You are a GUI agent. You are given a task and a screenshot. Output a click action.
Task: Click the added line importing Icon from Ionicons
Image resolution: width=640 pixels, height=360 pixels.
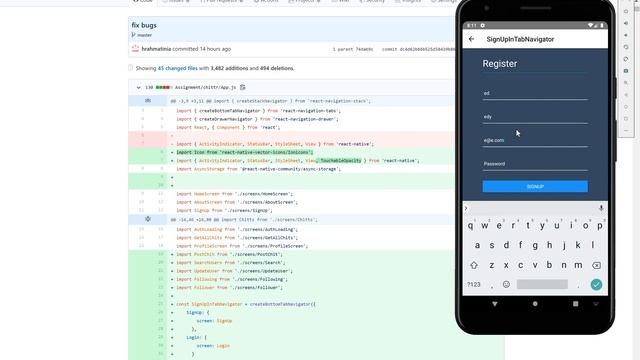coord(244,152)
